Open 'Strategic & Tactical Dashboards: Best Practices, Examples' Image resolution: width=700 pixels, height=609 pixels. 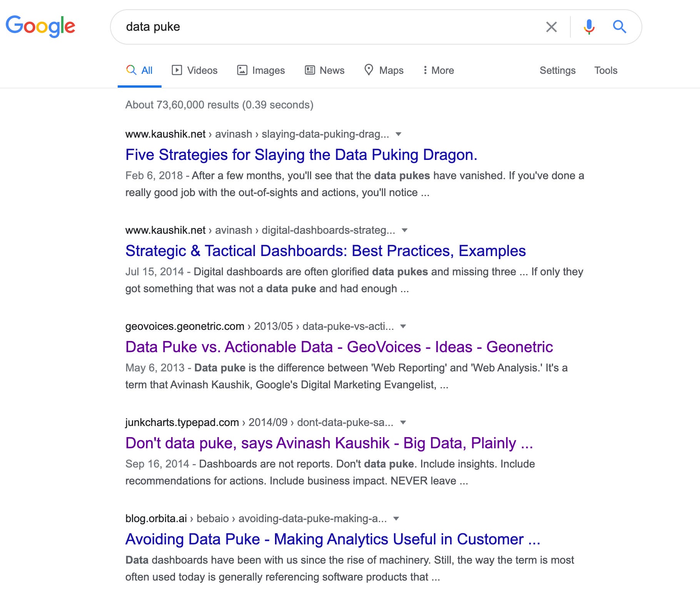[x=325, y=251]
